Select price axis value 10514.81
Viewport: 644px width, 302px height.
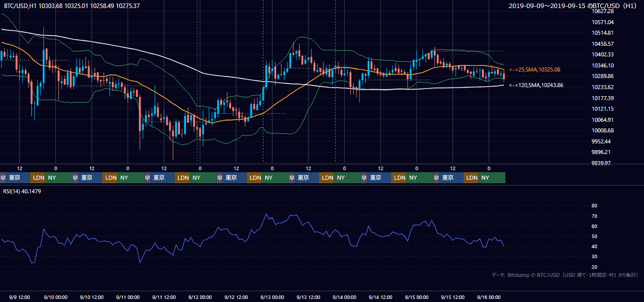tap(603, 33)
